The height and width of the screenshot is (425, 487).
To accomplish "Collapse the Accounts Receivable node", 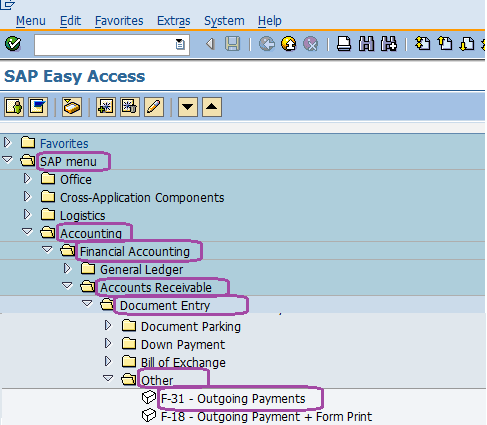I will pyautogui.click(x=67, y=286).
